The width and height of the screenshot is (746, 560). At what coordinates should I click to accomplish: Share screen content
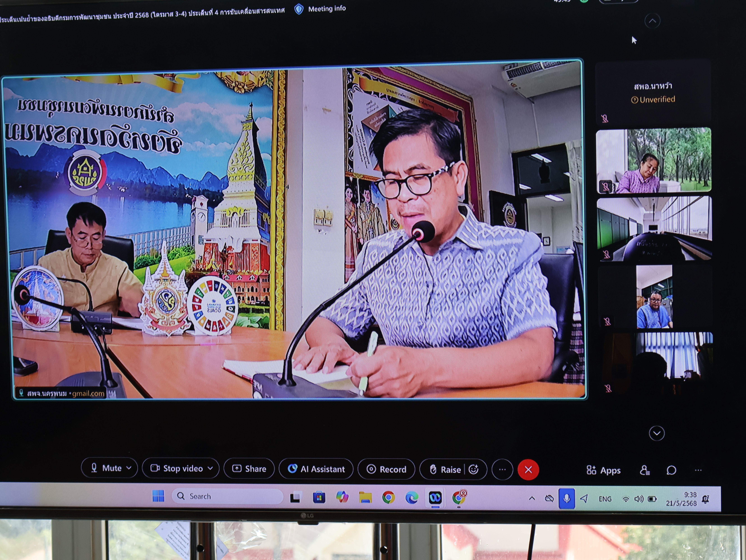249,469
